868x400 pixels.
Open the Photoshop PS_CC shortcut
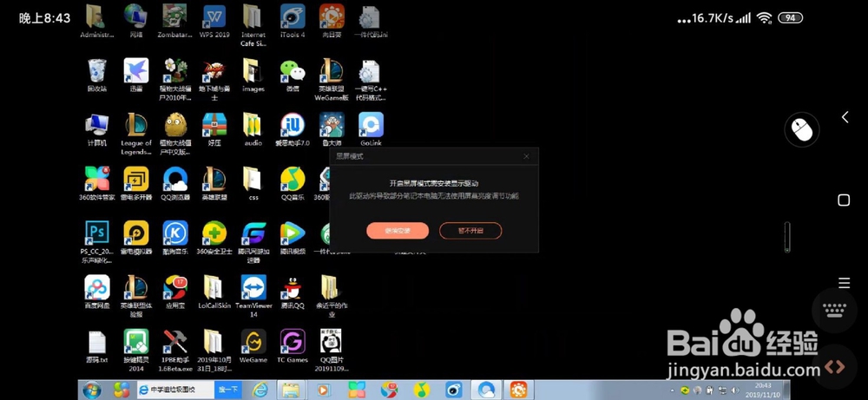coord(97,241)
